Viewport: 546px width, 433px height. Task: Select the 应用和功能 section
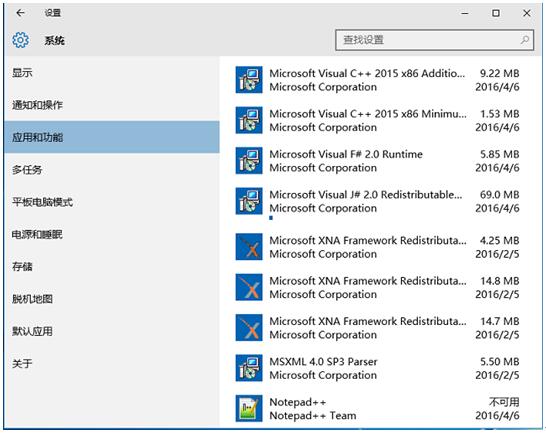(x=111, y=137)
